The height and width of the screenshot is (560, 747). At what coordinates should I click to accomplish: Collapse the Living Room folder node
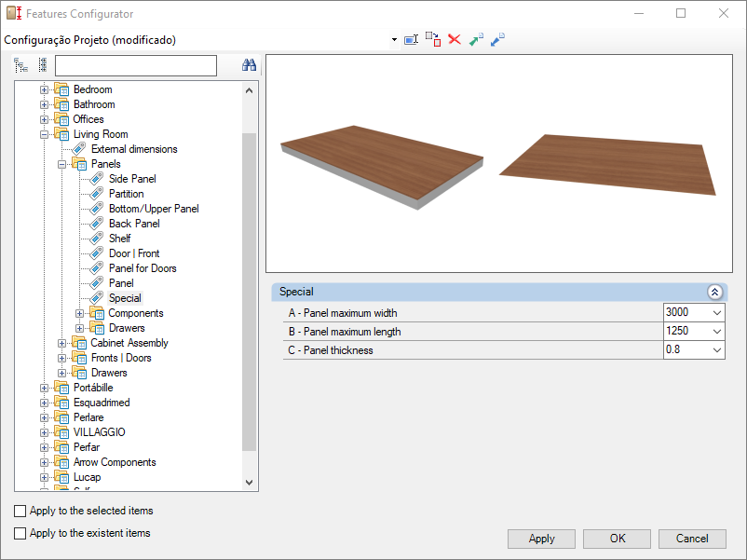(x=44, y=134)
